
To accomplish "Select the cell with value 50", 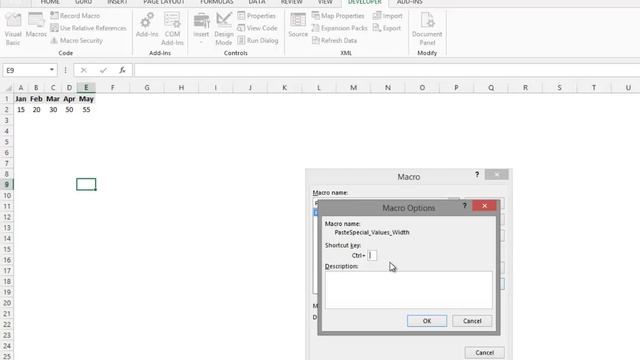I will 69,110.
